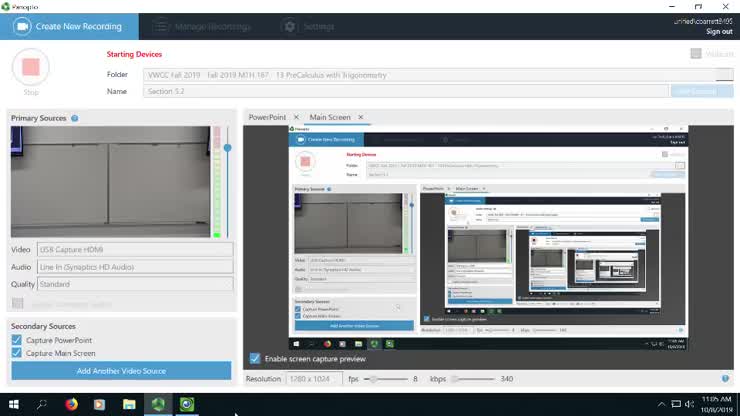Click the Windows Start button
Screen dimensions: 740x416
(x=13, y=404)
